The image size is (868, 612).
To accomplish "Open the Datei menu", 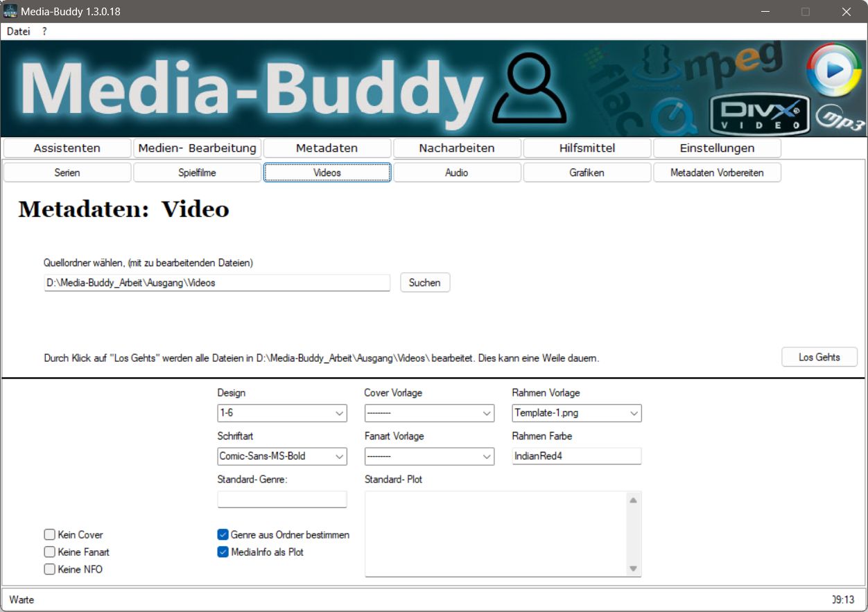I will [19, 31].
